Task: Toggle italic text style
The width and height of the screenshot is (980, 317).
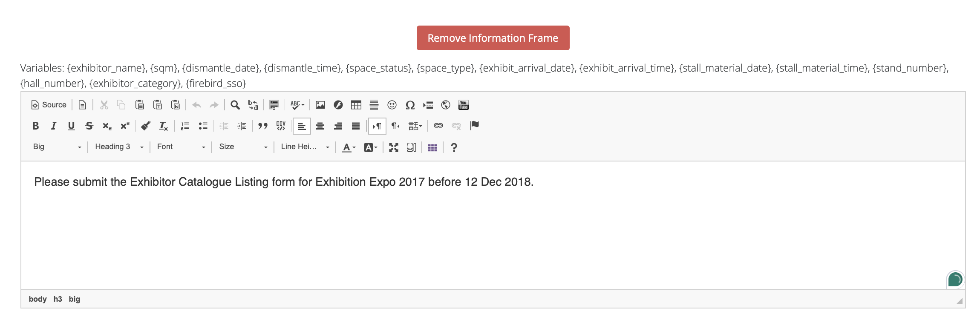Action: click(54, 126)
